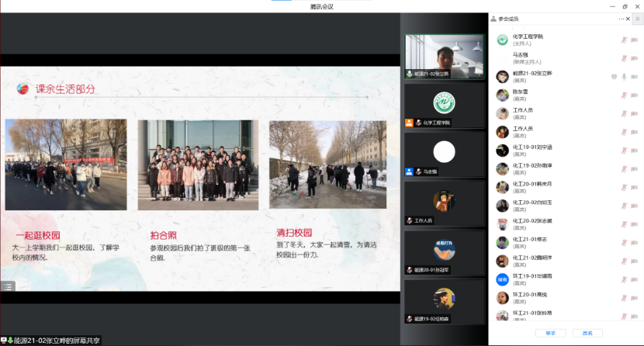Click the 参会成员 panel title
Screen dimensions: 644x346
(x=508, y=19)
